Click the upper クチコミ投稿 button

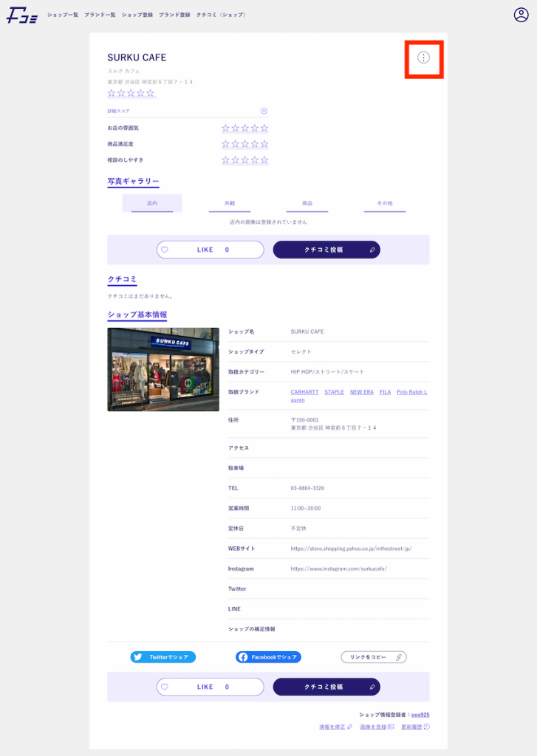[326, 250]
